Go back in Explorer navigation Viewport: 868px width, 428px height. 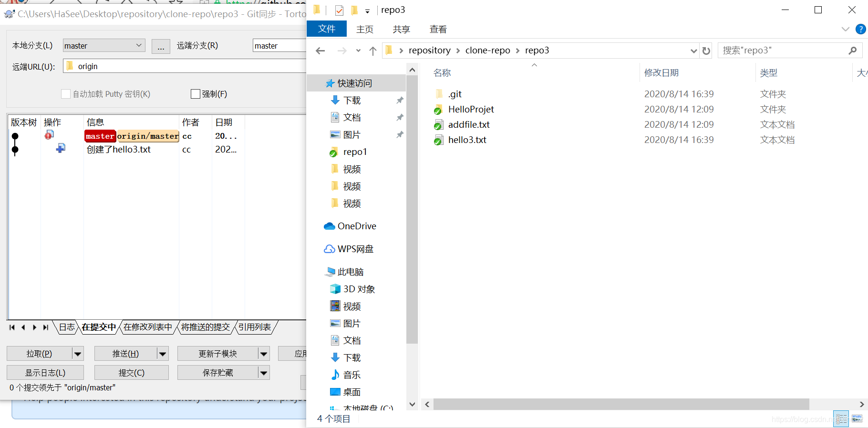320,51
